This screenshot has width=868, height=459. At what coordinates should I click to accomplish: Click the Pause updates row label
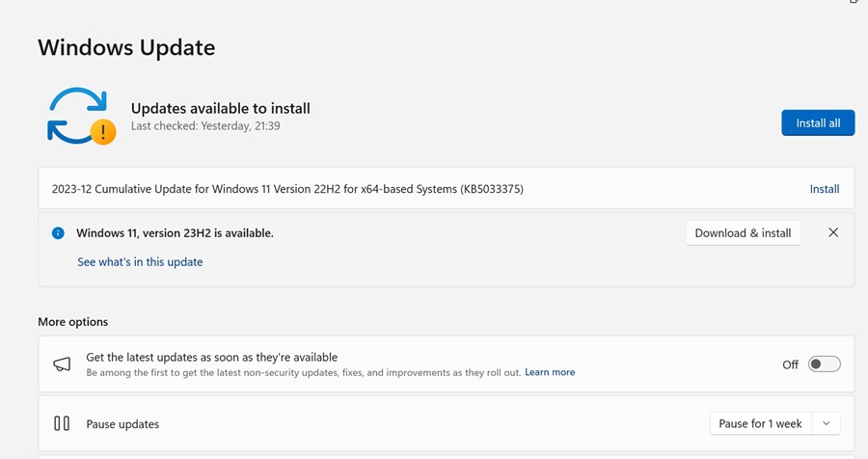(x=122, y=424)
